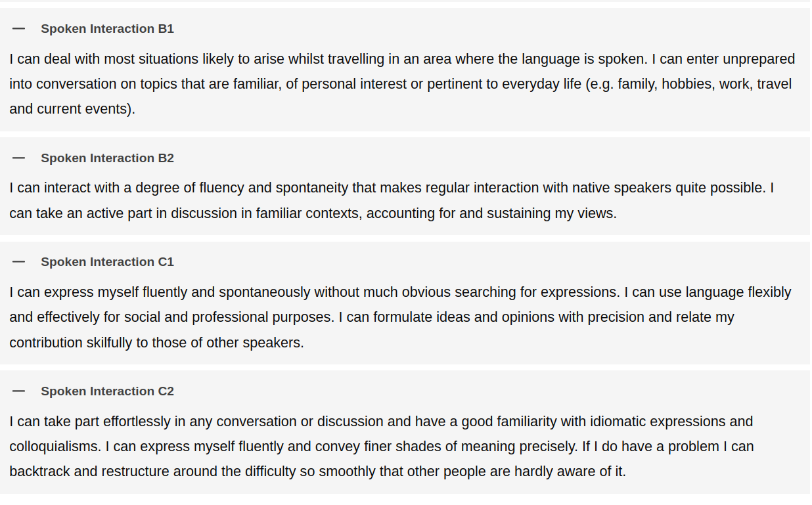
Task: Click 'and current events).' line in B1
Action: coord(72,109)
